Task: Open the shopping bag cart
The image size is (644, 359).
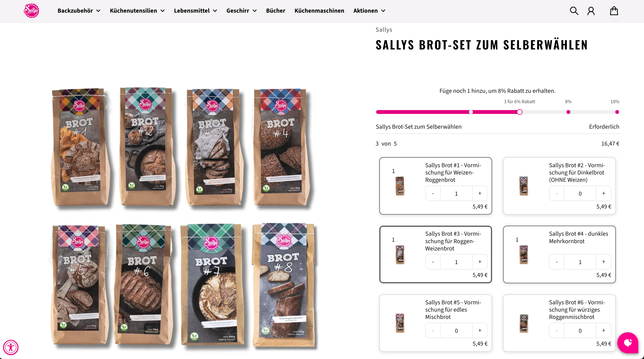Action: click(x=614, y=11)
